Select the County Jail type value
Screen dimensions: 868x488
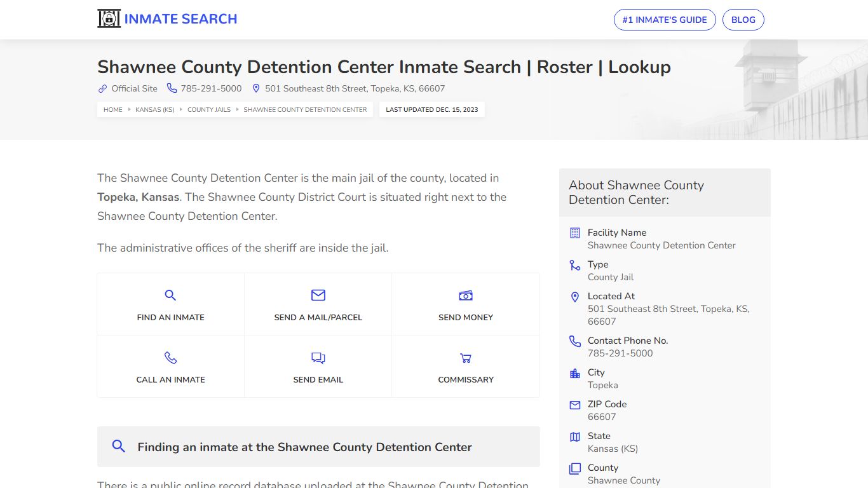(611, 277)
